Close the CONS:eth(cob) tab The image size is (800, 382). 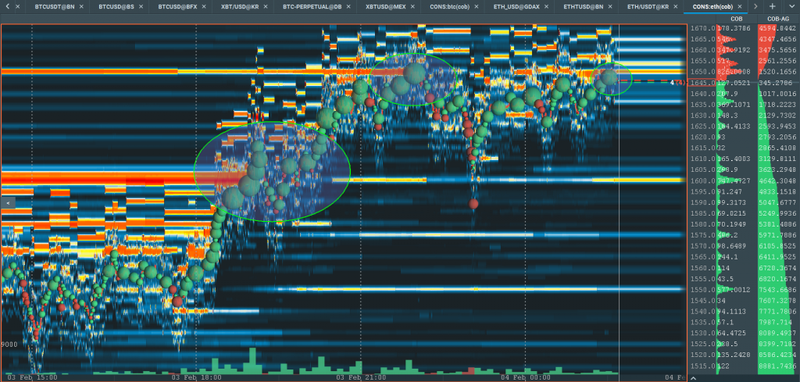click(741, 7)
